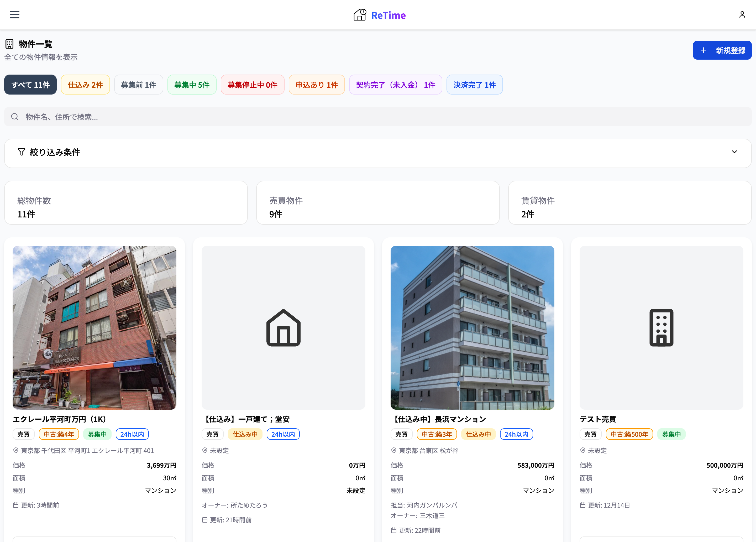Click the filter funnel icon
Image resolution: width=756 pixels, height=542 pixels.
pos(21,152)
